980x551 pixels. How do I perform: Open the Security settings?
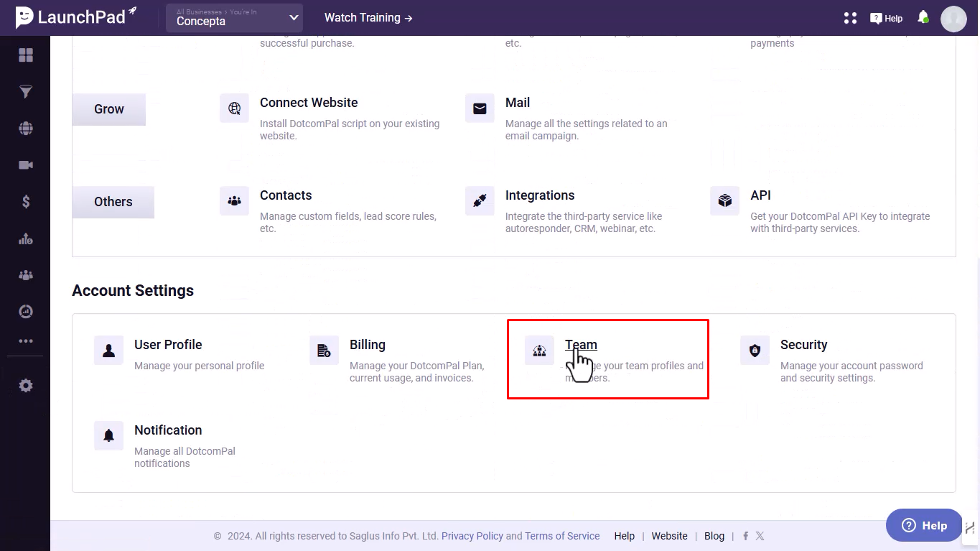pos(804,345)
